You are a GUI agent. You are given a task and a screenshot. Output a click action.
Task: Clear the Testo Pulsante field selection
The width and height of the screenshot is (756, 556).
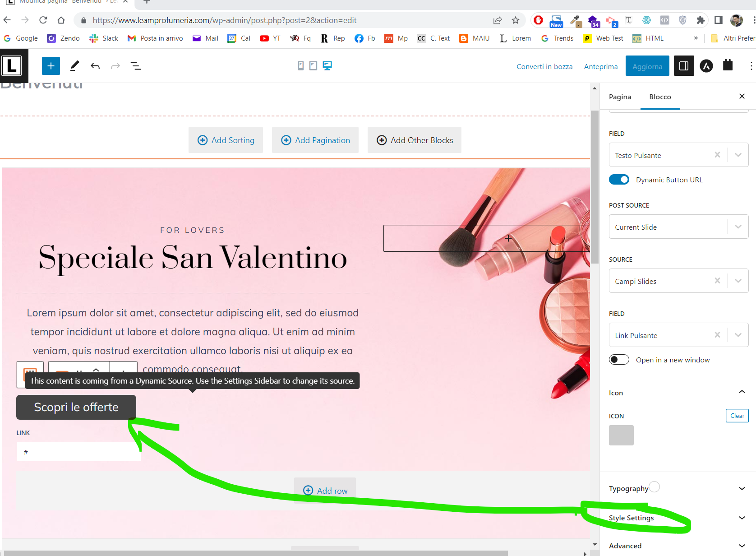tap(717, 155)
